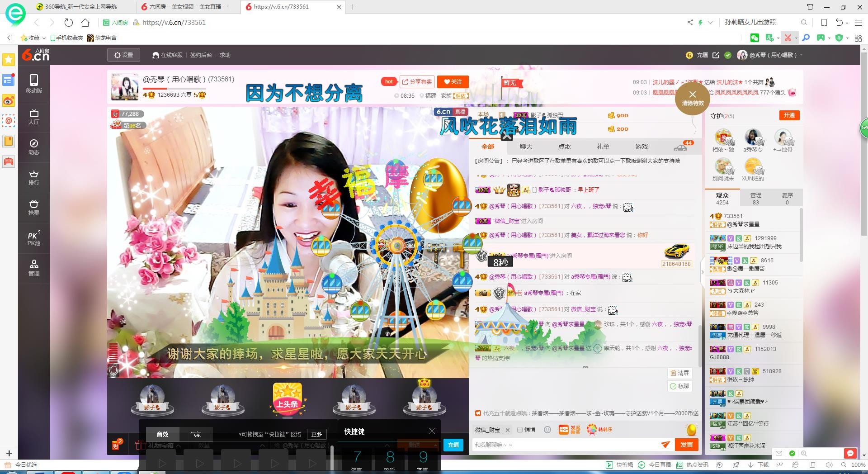Viewport: 868px width, 474px height.
Task: Click the WeChat extension icon in toolbar
Action: [755, 38]
